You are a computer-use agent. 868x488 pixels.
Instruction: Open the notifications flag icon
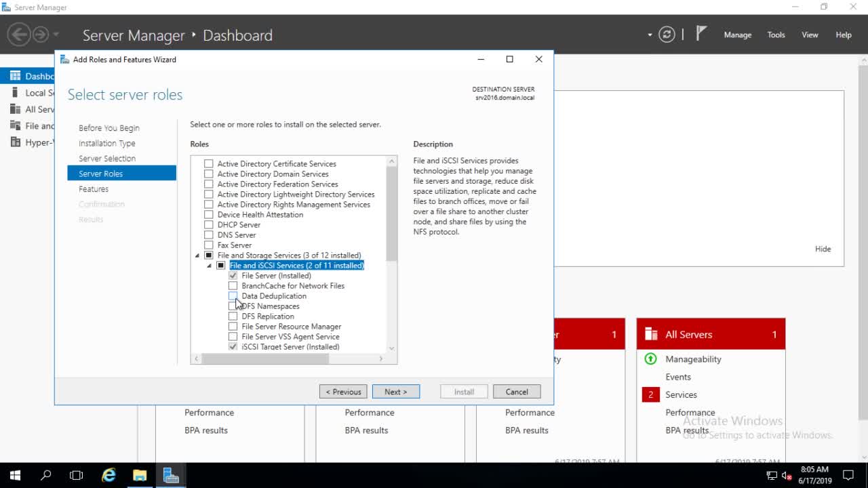point(701,34)
